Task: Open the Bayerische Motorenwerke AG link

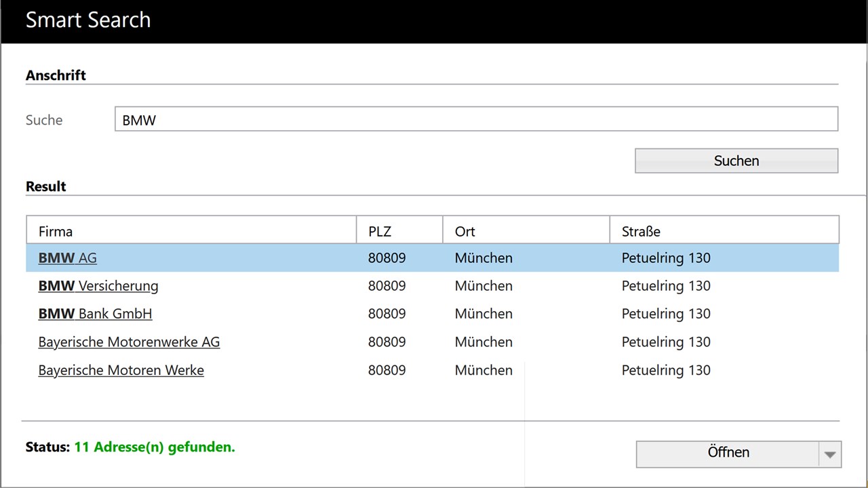Action: click(129, 342)
